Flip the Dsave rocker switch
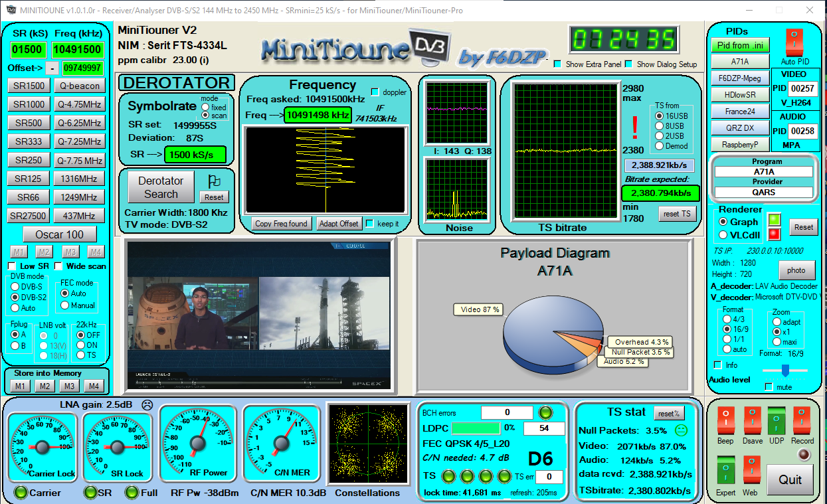 pyautogui.click(x=753, y=420)
